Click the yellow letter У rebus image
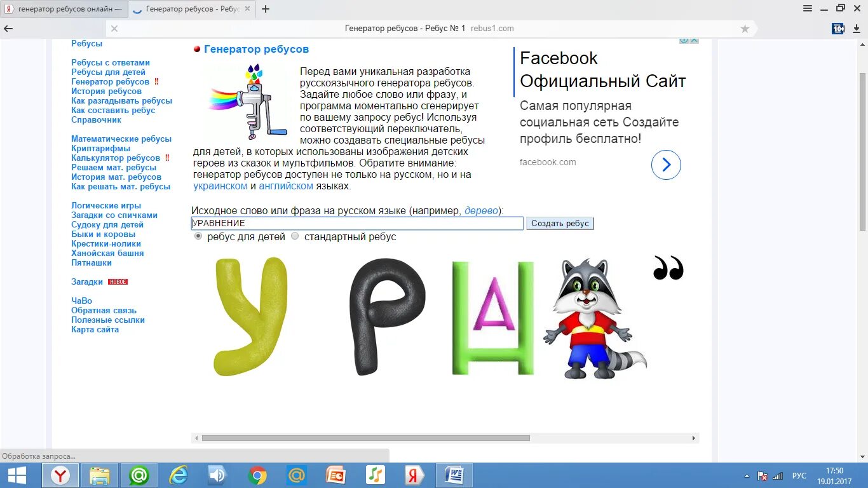This screenshot has height=488, width=868. [251, 316]
